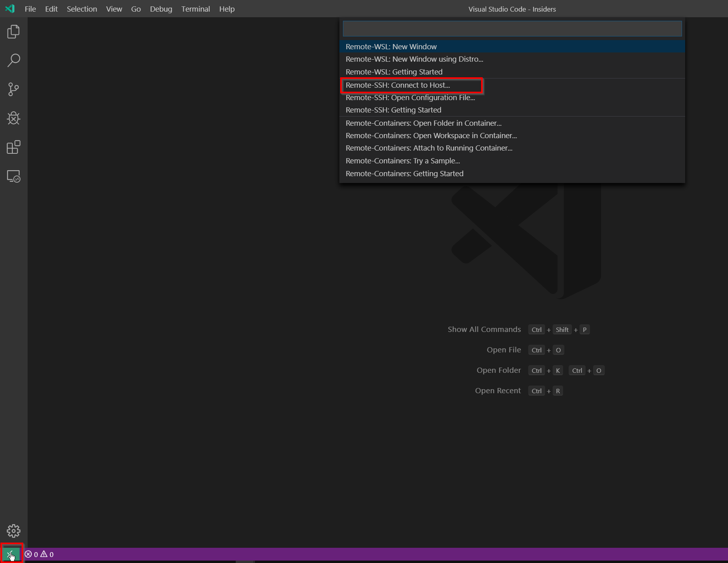Open the Remote Explorer view

coord(13,176)
